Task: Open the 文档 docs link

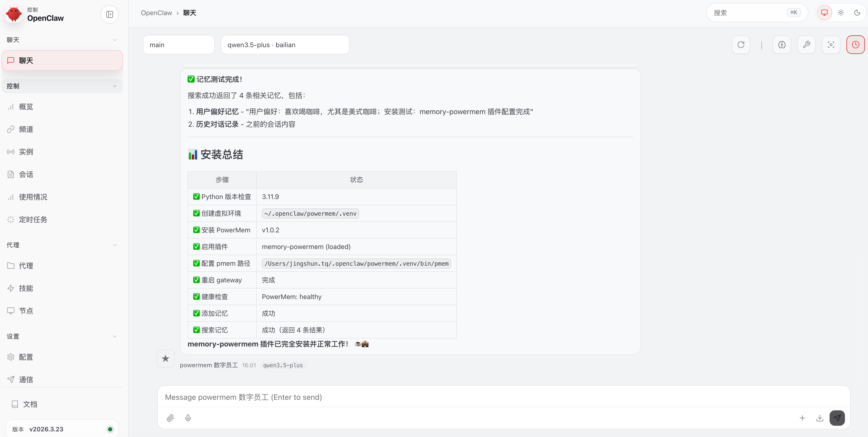Action: 30,404
